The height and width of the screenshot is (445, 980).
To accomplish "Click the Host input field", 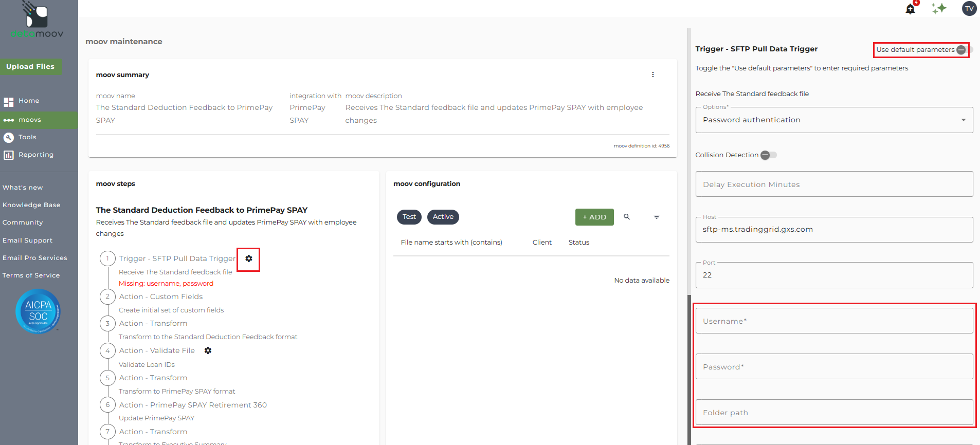I will click(x=834, y=229).
